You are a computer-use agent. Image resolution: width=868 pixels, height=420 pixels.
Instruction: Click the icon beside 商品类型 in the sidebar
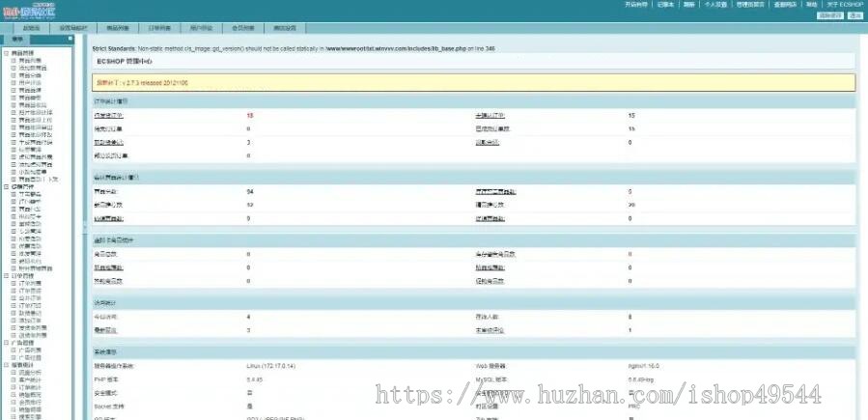tap(14, 98)
